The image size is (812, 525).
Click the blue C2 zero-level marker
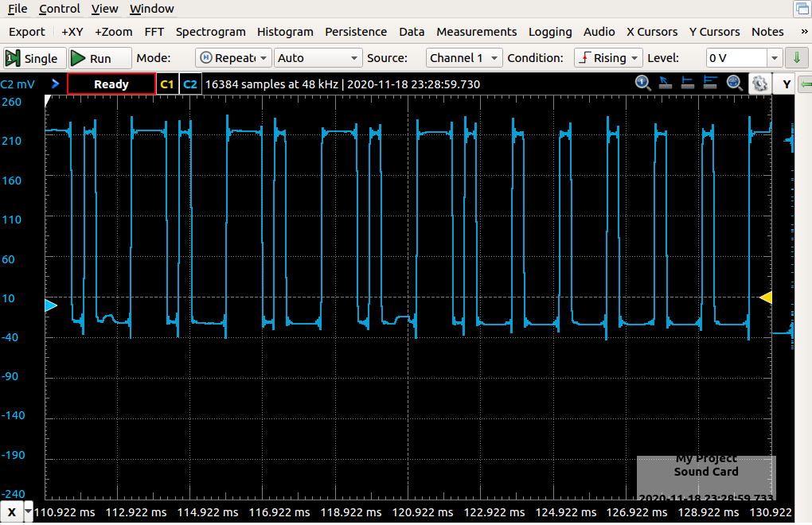tap(51, 305)
